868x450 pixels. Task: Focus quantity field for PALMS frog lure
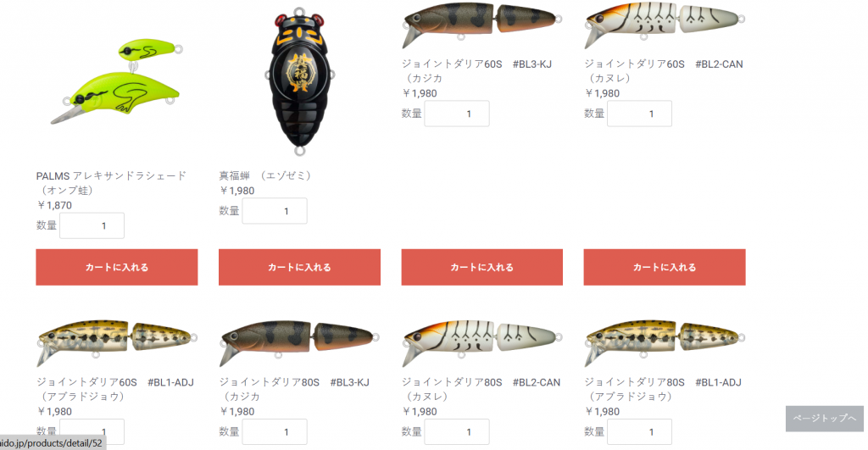92,225
